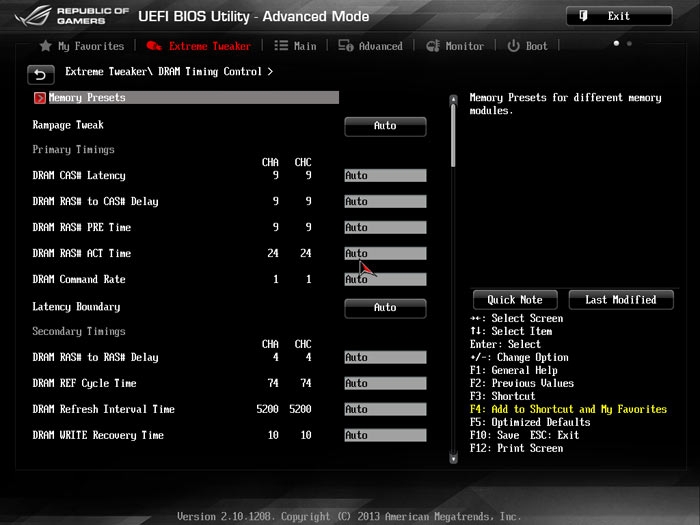This screenshot has height=525, width=700.
Task: Open the Extreme Tweaker tab
Action: [198, 46]
